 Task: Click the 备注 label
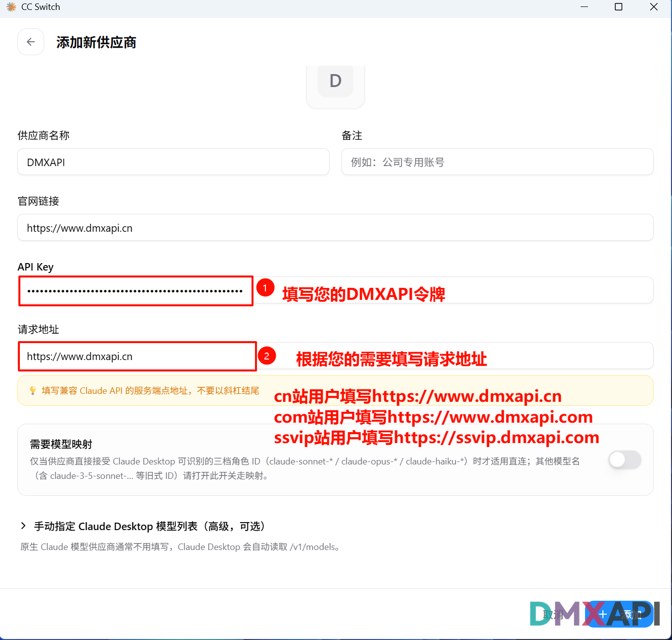pos(352,135)
